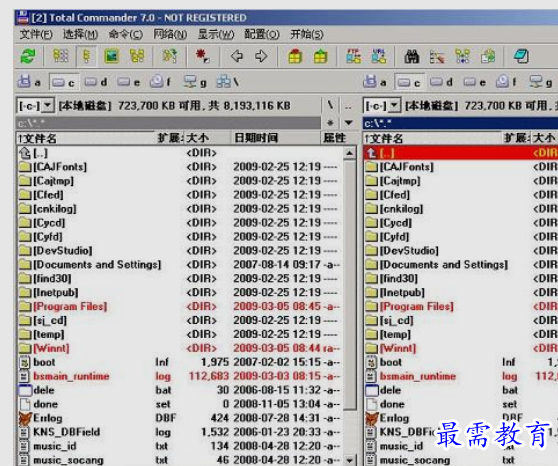Image resolution: width=558 pixels, height=466 pixels.
Task: Select bsmain_runtime log file in left panel
Action: (180, 376)
